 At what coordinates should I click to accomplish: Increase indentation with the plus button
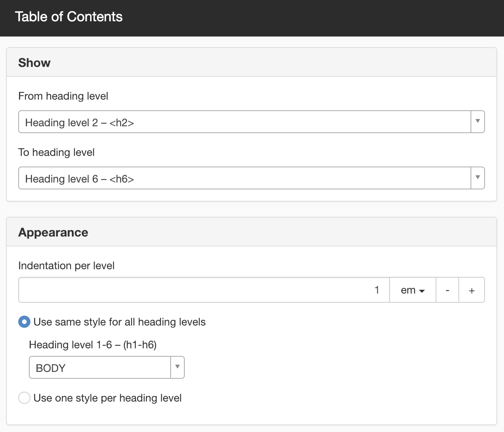pos(472,290)
